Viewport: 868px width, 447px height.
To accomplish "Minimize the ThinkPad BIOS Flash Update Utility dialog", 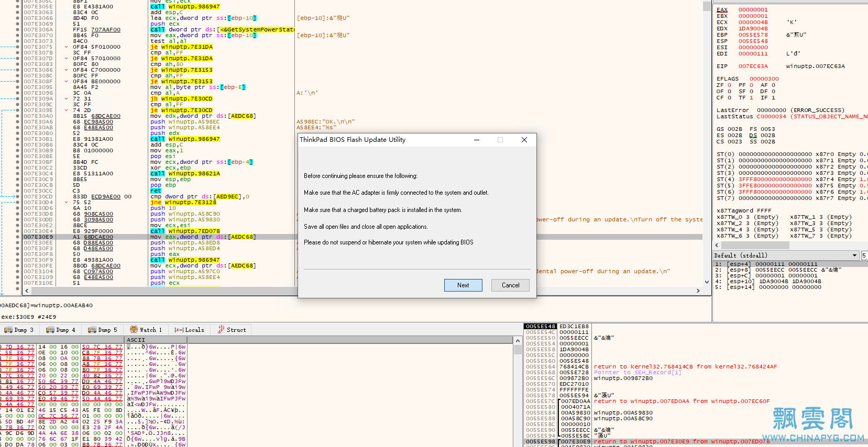I will coord(477,140).
